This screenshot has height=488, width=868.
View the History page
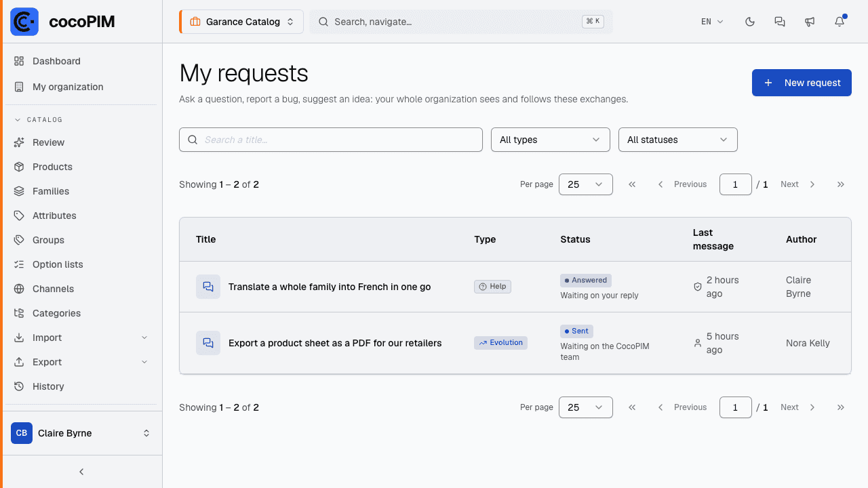click(81, 386)
